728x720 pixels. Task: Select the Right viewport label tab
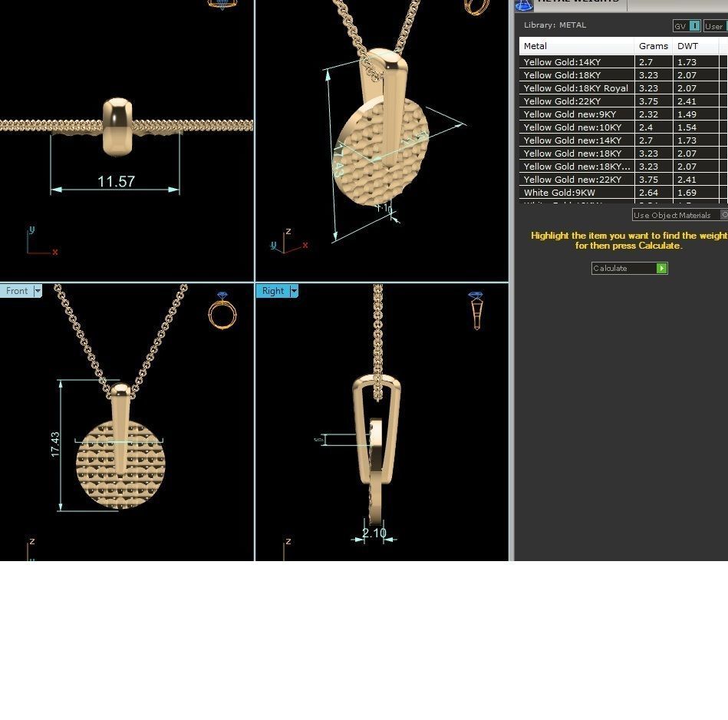273,291
